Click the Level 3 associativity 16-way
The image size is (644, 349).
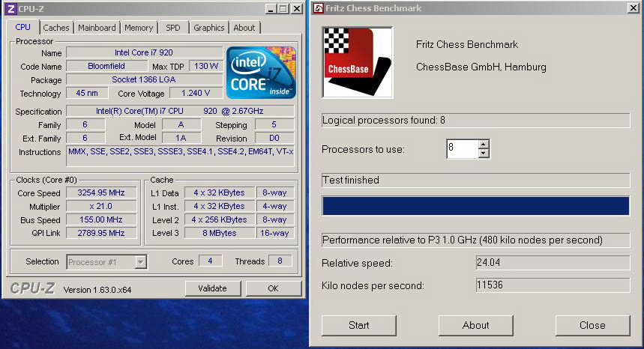pyautogui.click(x=274, y=233)
